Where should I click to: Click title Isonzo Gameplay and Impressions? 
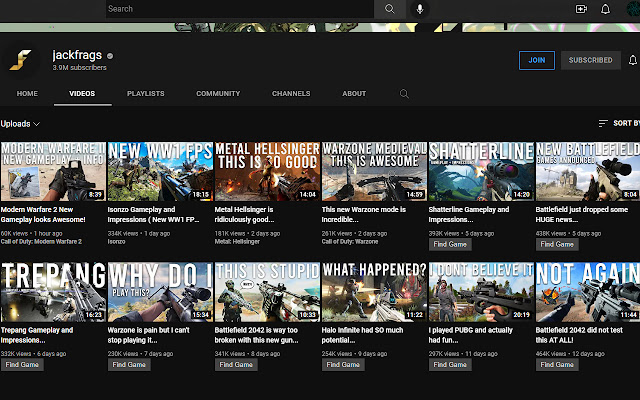153,214
